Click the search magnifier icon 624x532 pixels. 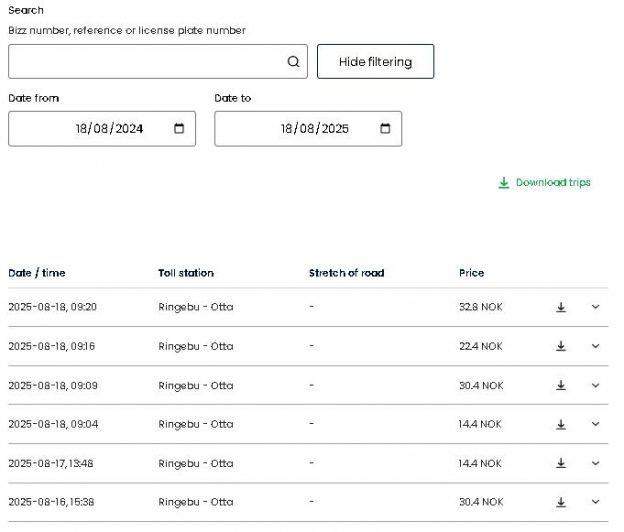(x=293, y=62)
